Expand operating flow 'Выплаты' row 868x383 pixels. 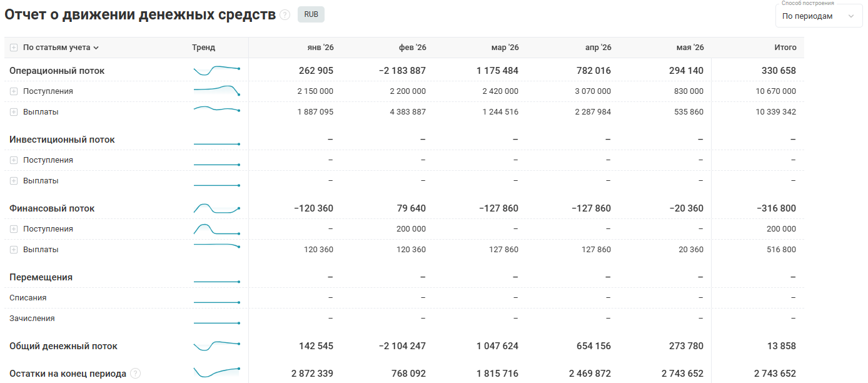tap(14, 112)
